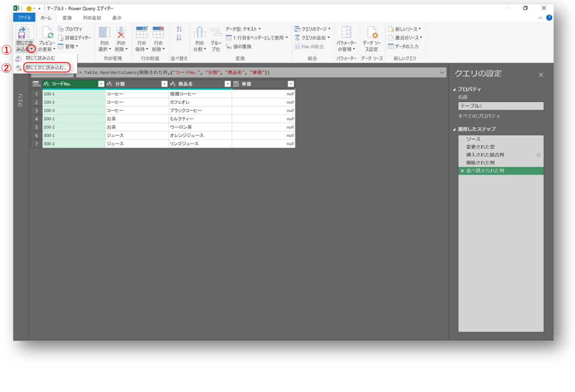Open the クエリのマージ merge queries button

(x=312, y=29)
